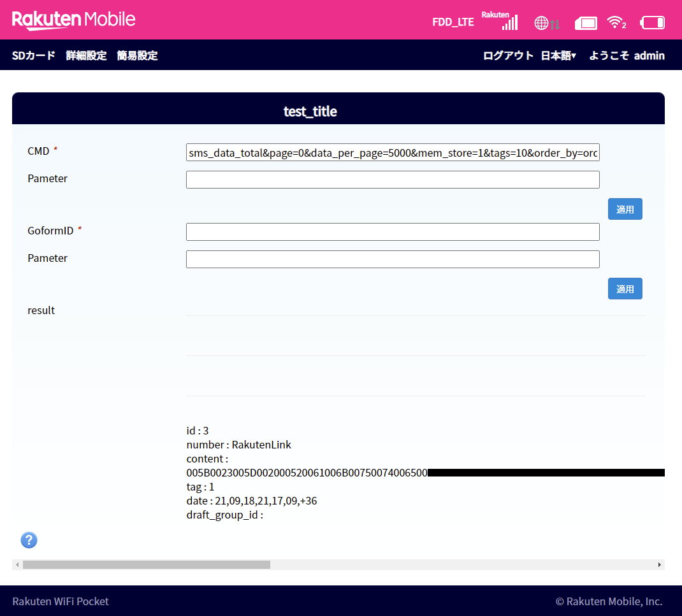Click the scrollbar left arrow
This screenshot has height=616, width=682.
pos(17,564)
